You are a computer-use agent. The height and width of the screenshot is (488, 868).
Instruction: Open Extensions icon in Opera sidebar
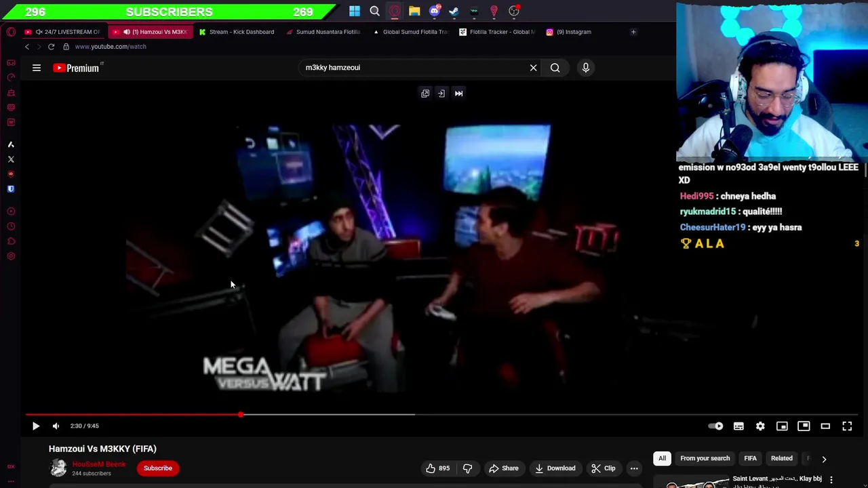pyautogui.click(x=11, y=241)
